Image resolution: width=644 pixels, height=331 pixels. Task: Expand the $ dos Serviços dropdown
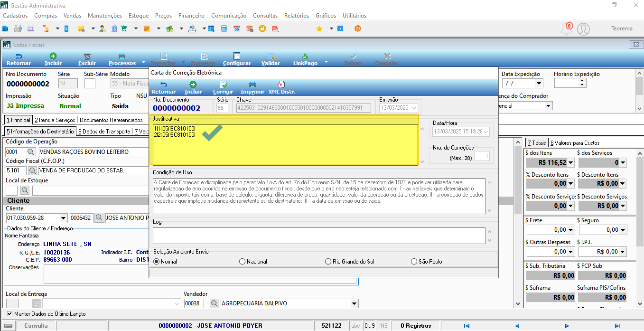click(623, 163)
